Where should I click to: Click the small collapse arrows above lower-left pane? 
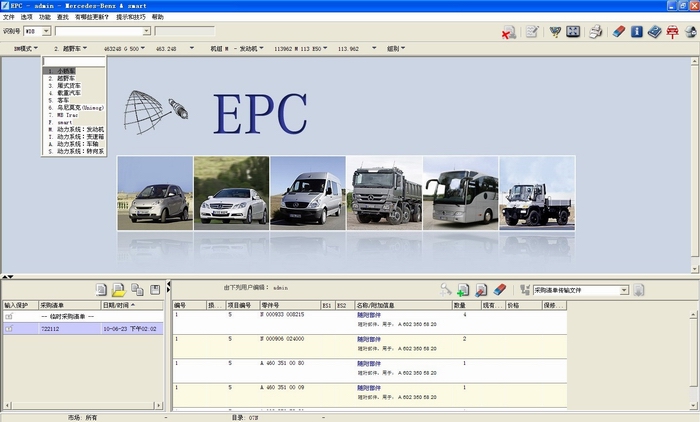8,277
